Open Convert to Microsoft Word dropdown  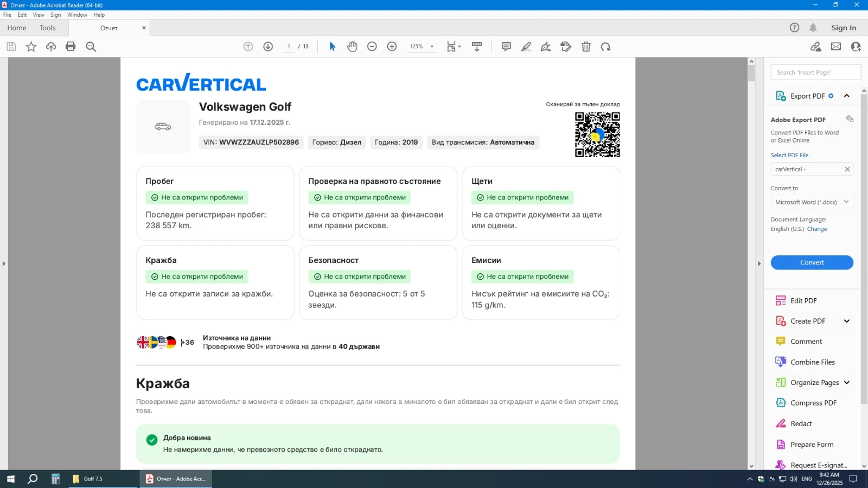[x=812, y=202]
